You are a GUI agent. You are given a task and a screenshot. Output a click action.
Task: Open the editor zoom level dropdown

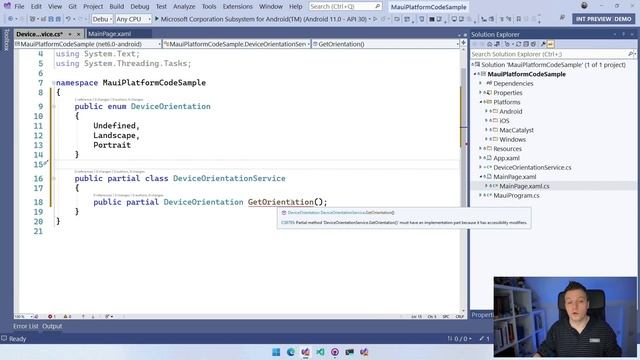(x=23, y=316)
